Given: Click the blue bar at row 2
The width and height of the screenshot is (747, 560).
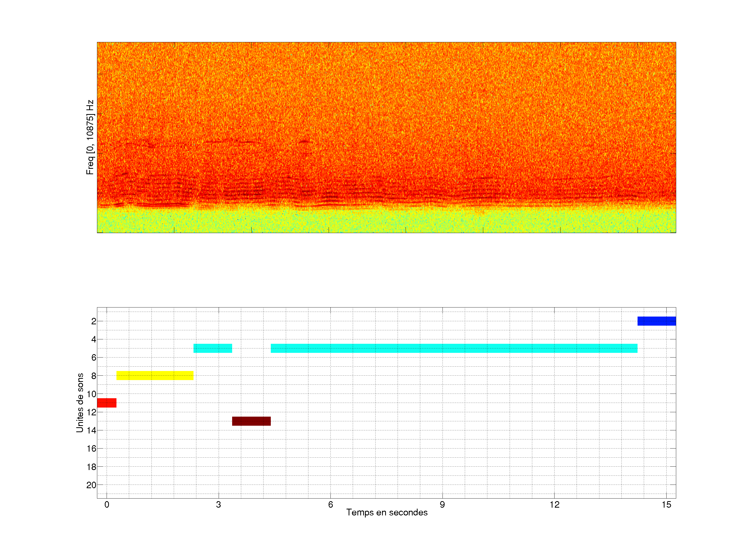Looking at the screenshot, I should [x=656, y=321].
